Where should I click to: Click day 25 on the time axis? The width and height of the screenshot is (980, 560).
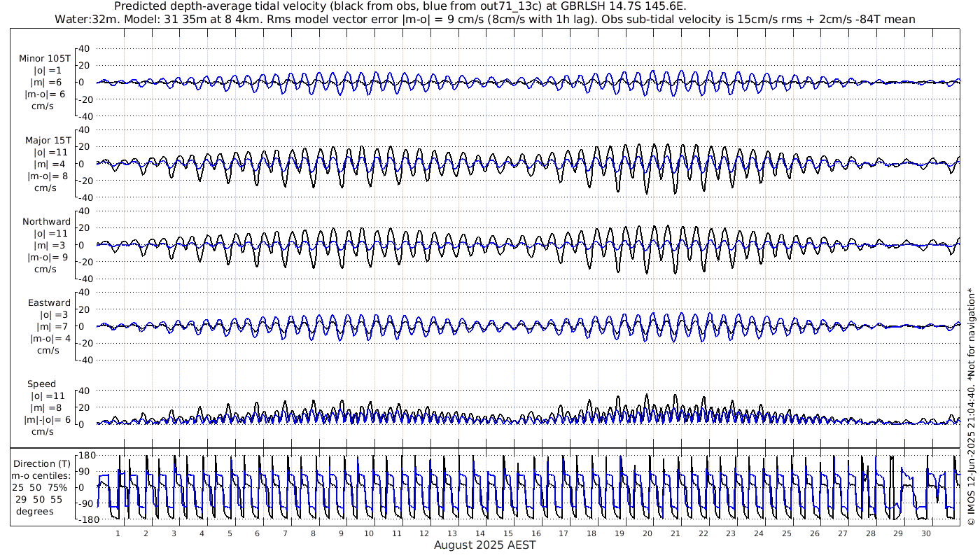787,533
